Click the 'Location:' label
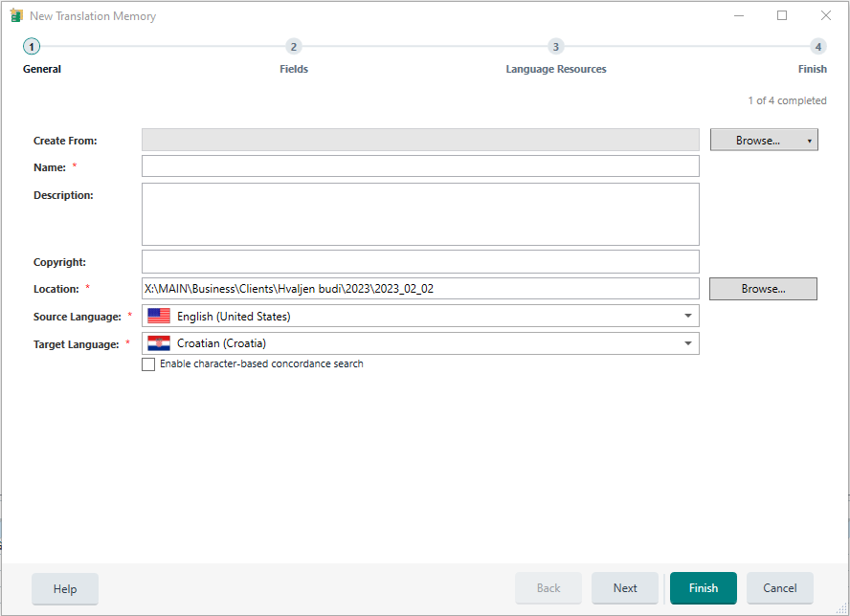The image size is (850, 616). click(x=56, y=289)
